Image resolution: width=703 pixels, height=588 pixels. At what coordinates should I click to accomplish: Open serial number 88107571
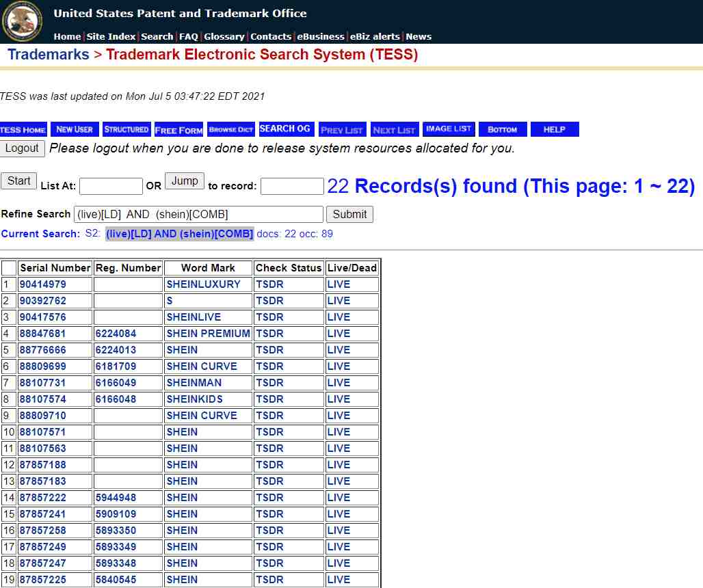(42, 432)
